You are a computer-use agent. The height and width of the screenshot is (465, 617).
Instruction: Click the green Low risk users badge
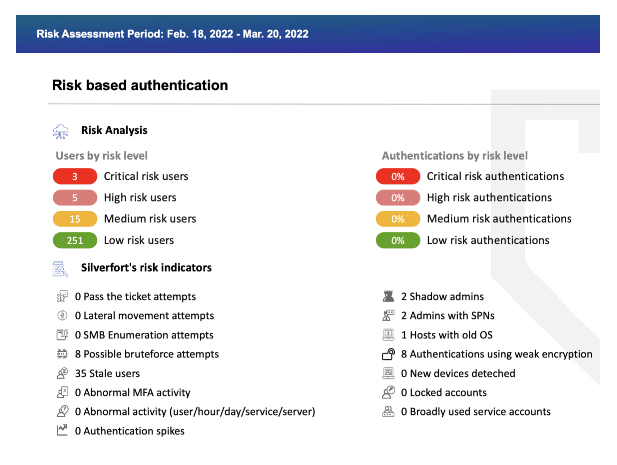(x=75, y=240)
